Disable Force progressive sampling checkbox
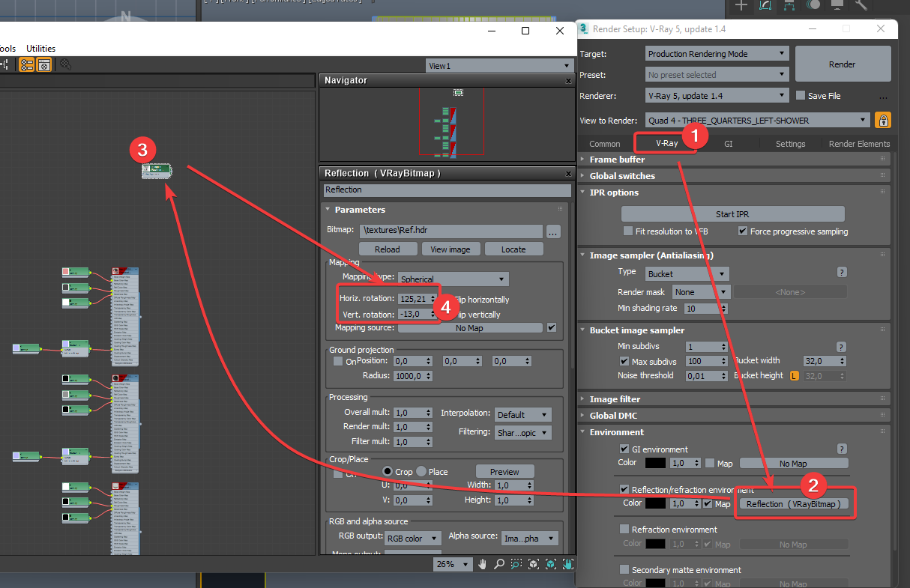This screenshot has width=910, height=588. click(x=743, y=231)
